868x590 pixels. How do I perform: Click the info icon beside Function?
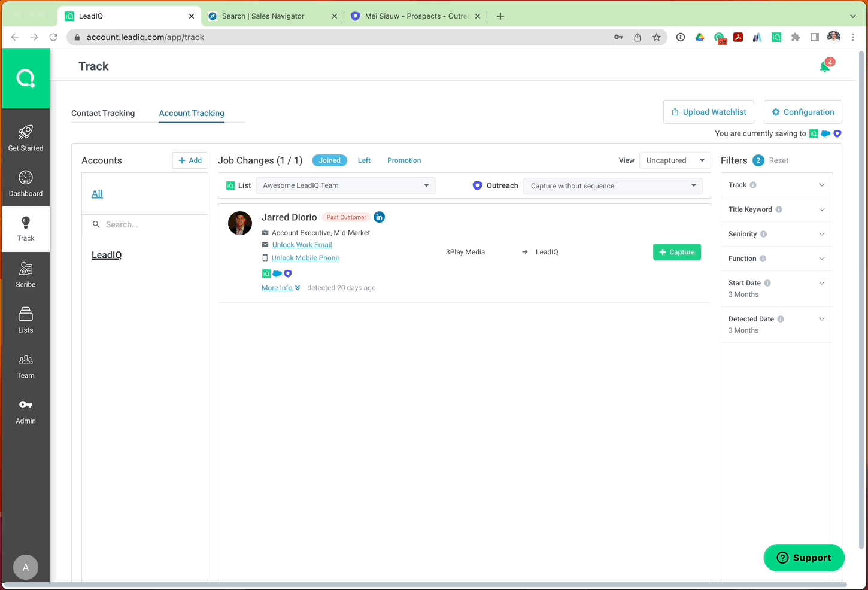(763, 258)
